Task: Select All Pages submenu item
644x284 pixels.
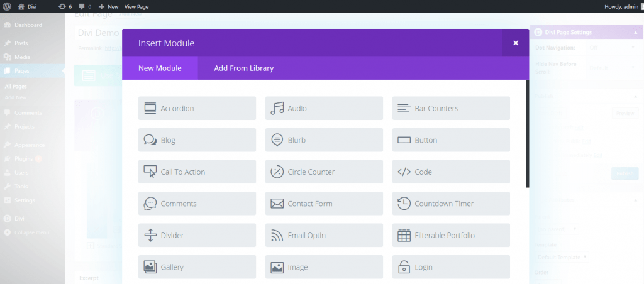Action: pyautogui.click(x=16, y=87)
